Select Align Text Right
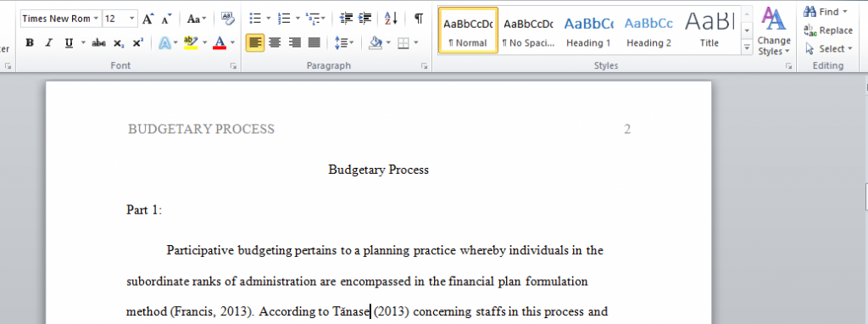Image resolution: width=868 pixels, height=324 pixels. point(295,42)
